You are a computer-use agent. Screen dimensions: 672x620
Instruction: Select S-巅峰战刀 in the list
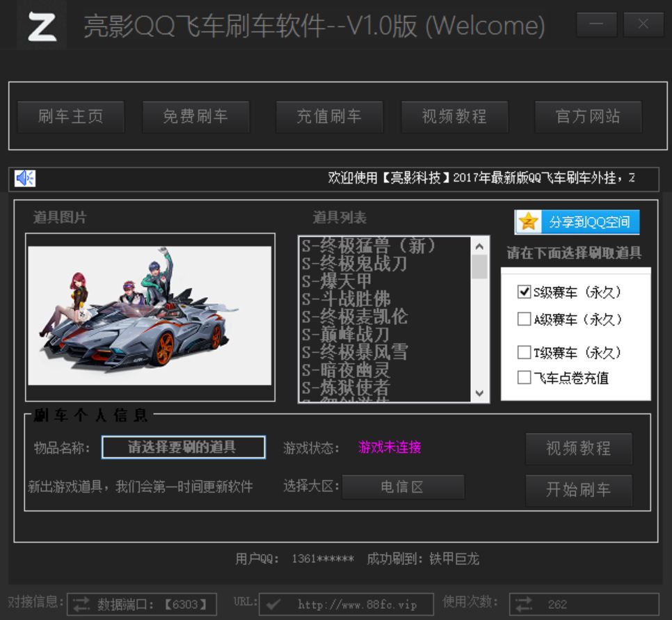point(385,335)
